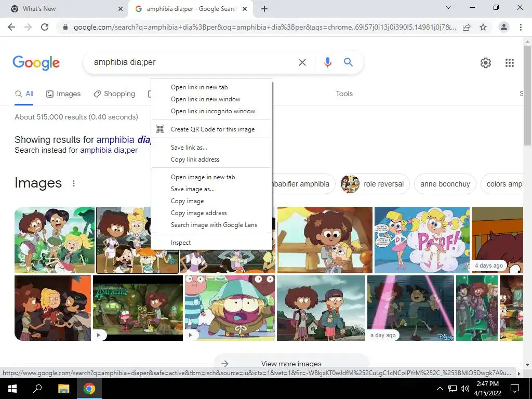
Task: Open the tab search chevron
Action: pos(448,7)
